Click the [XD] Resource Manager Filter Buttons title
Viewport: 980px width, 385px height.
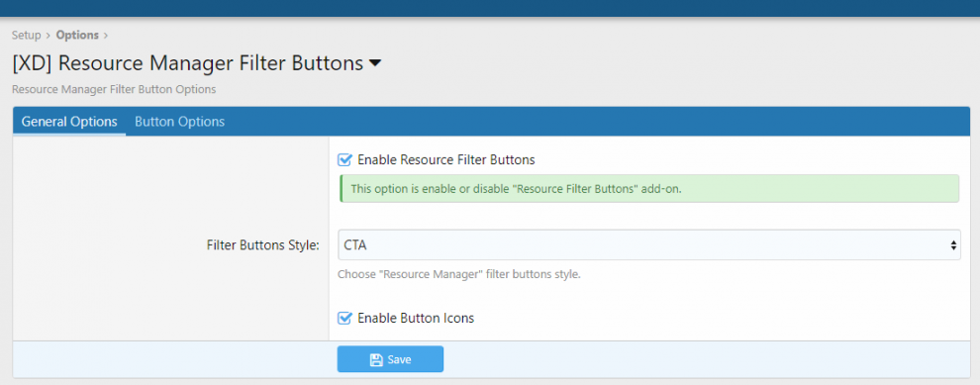point(187,63)
